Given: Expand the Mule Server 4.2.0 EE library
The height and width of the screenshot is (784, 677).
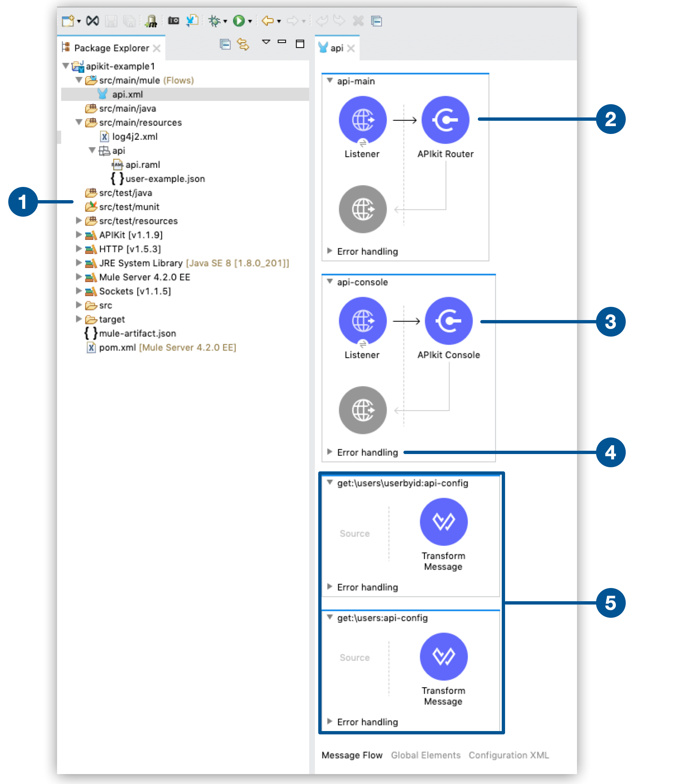Looking at the screenshot, I should tap(79, 277).
